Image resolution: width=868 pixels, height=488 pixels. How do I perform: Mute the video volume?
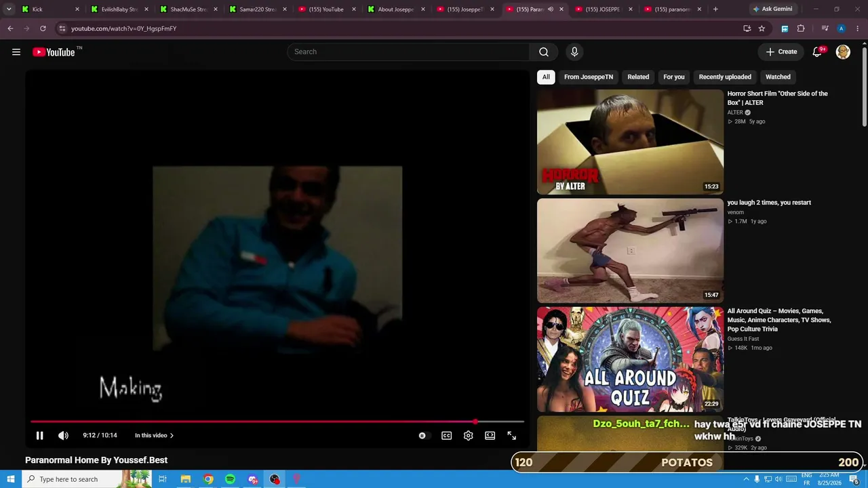(x=63, y=436)
